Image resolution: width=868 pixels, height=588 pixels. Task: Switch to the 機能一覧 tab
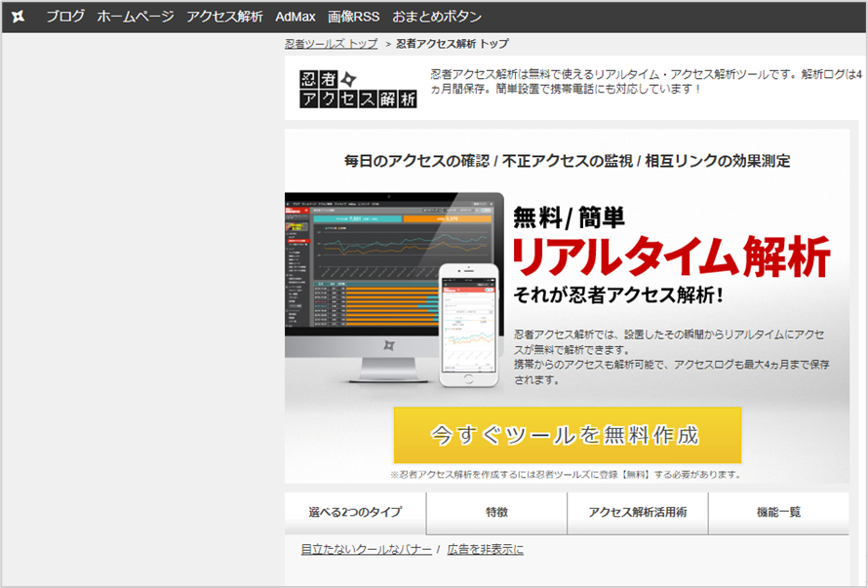coord(779,513)
